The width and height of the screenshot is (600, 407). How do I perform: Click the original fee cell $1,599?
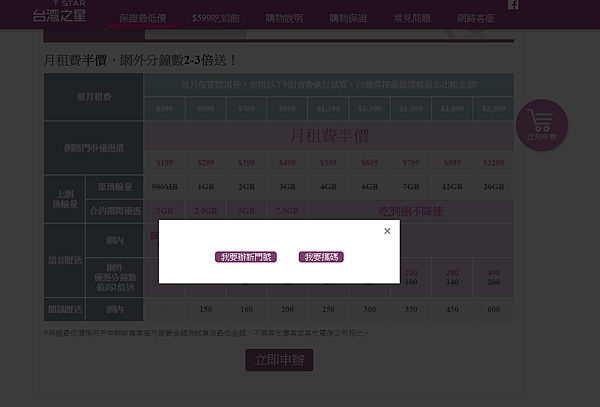(x=411, y=109)
